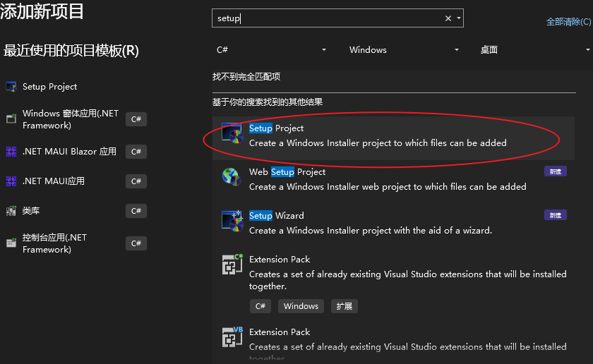The image size is (593, 364).
Task: Click 全部清除(C) link
Action: click(x=569, y=22)
